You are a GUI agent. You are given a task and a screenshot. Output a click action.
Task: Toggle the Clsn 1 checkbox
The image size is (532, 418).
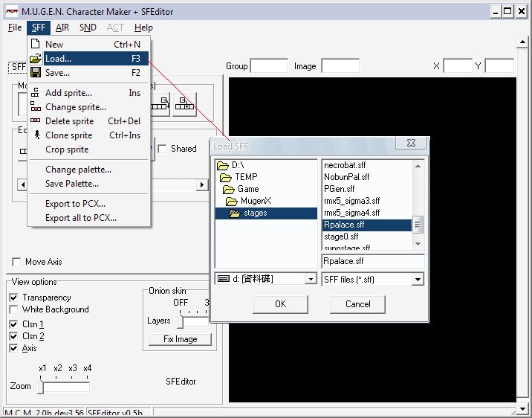pyautogui.click(x=13, y=324)
